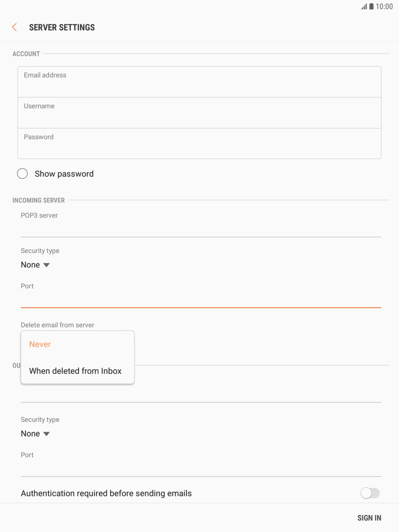Click the arrow next to incoming None
Viewport: 399px width, 532px height.
pos(46,265)
